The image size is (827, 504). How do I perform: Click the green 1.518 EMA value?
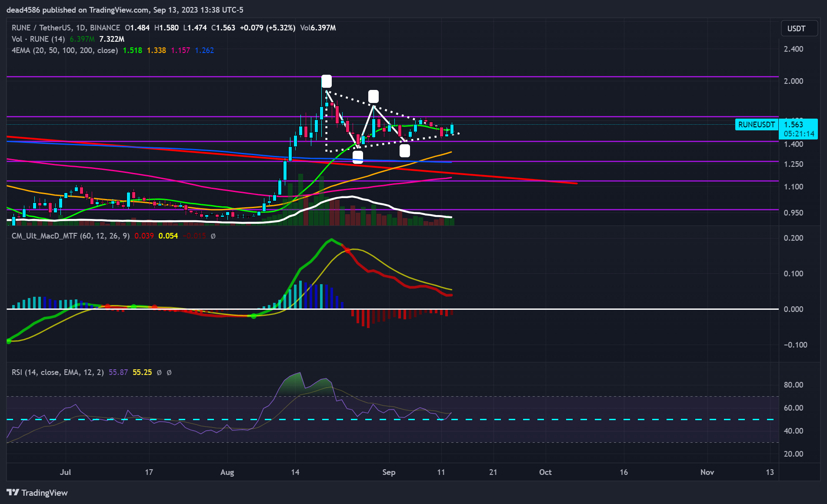click(133, 50)
